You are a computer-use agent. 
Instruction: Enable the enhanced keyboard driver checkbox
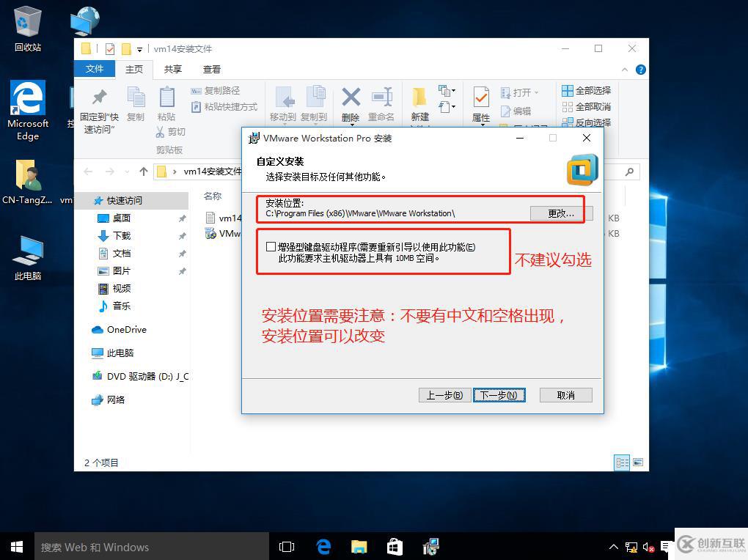271,247
